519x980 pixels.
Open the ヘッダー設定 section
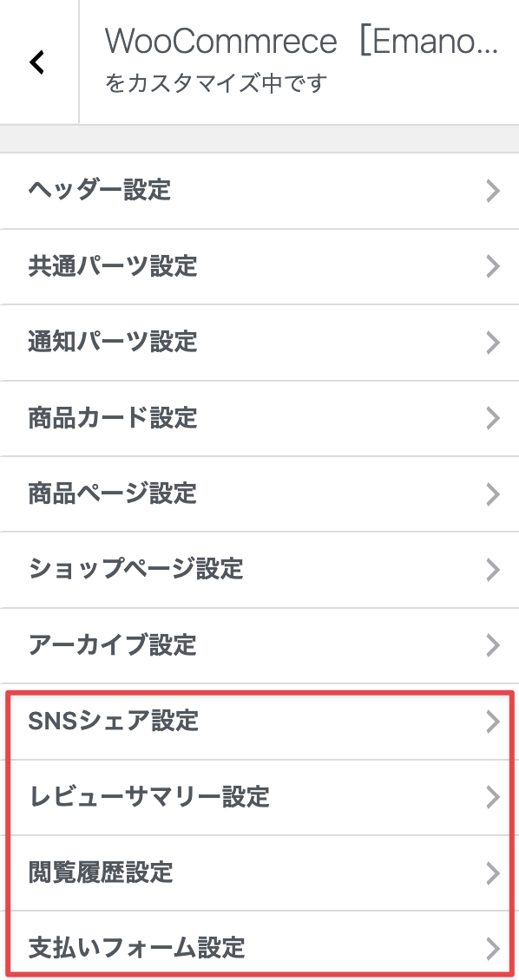coord(259,191)
